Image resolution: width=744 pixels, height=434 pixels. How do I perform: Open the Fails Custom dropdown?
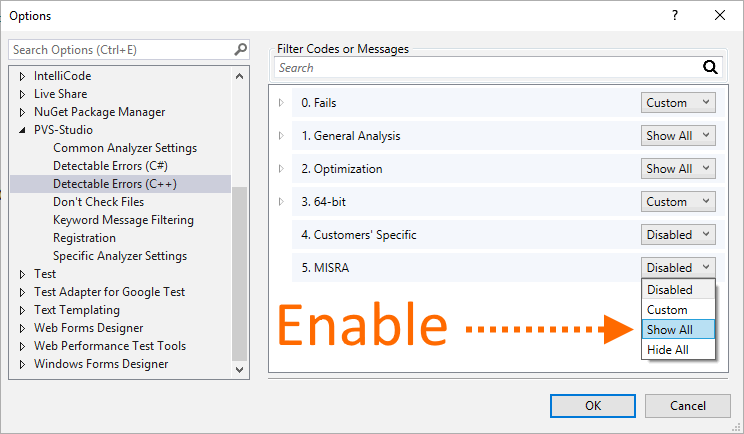(x=678, y=103)
